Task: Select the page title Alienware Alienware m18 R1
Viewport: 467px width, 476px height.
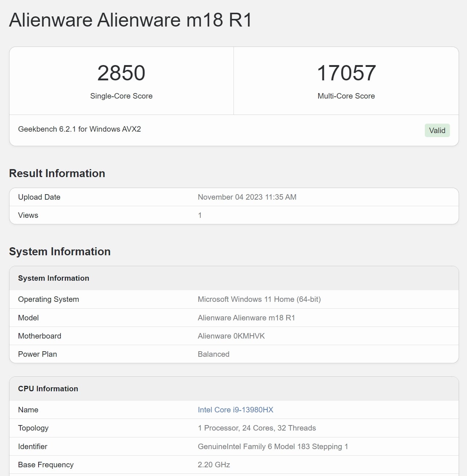Action: pyautogui.click(x=130, y=20)
